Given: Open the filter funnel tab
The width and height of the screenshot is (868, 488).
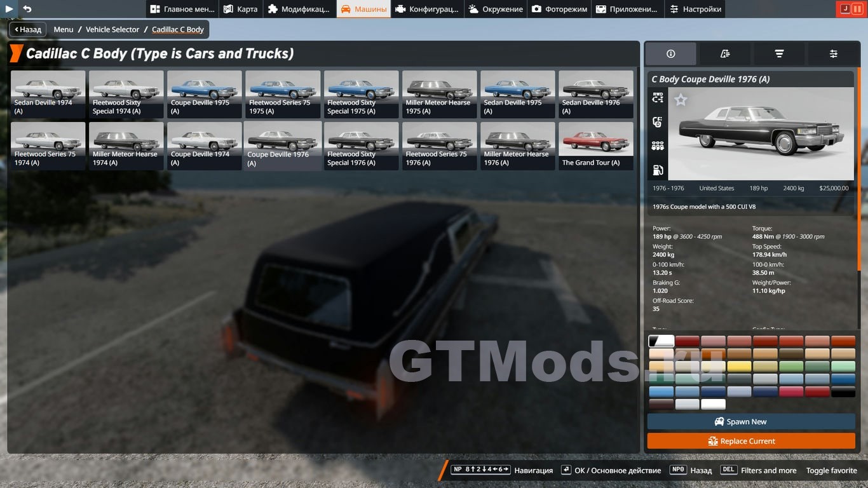Looking at the screenshot, I should pos(779,54).
